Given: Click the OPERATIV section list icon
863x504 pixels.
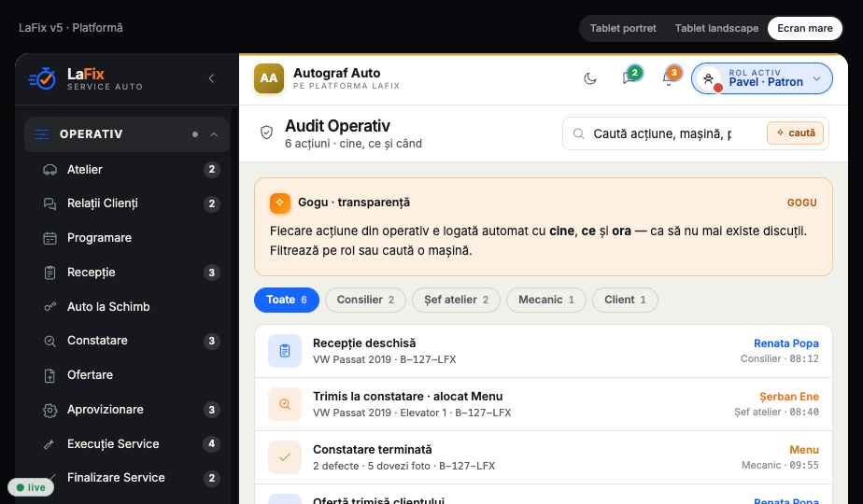Looking at the screenshot, I should point(41,134).
